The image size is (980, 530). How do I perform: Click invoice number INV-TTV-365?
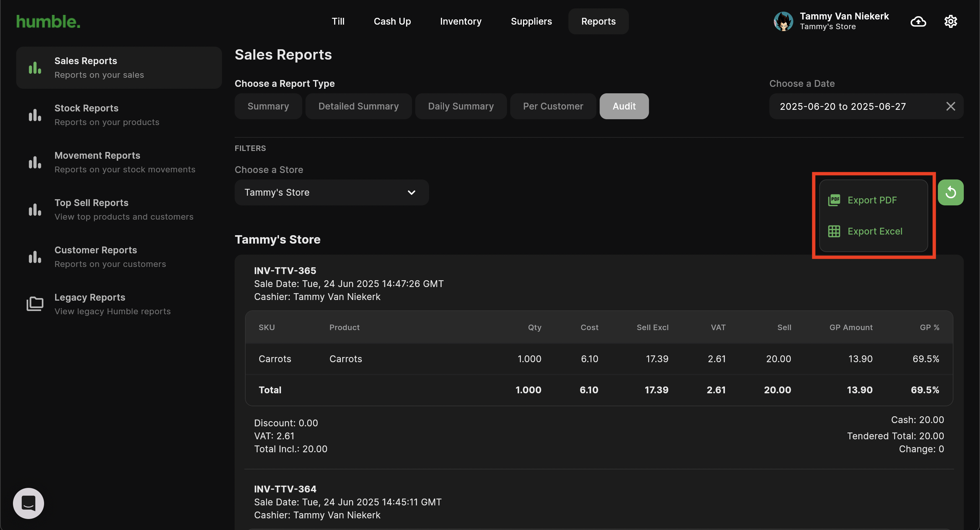pyautogui.click(x=285, y=271)
